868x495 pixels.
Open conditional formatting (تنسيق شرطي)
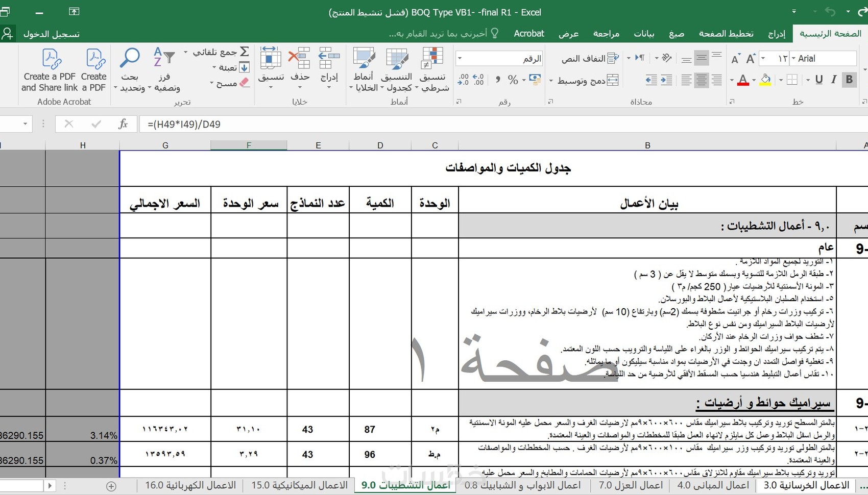click(x=433, y=70)
